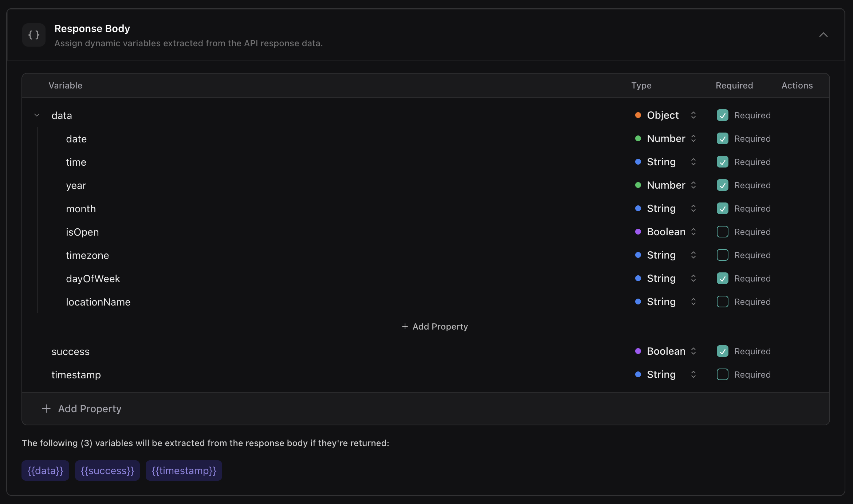Screen dimensions: 853x504
Task: Click the {{data}} variable tag
Action: coord(46,470)
